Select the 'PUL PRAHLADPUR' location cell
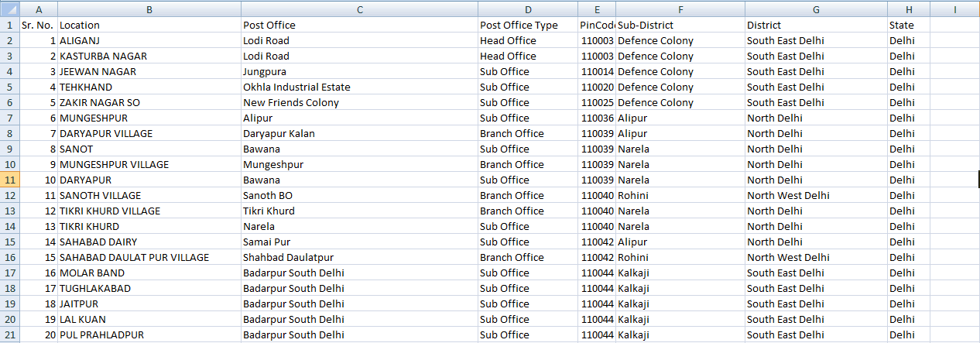Screen dimensions: 980x343 [x=149, y=334]
